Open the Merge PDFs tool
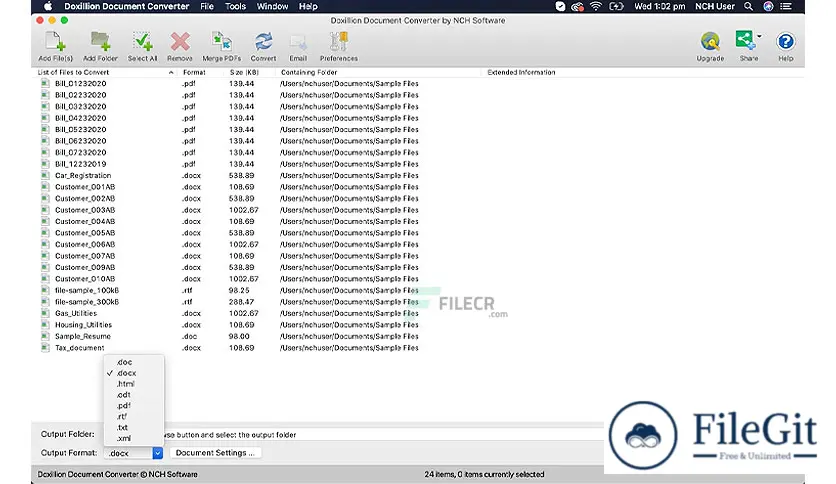Image resolution: width=836 pixels, height=484 pixels. [x=221, y=43]
